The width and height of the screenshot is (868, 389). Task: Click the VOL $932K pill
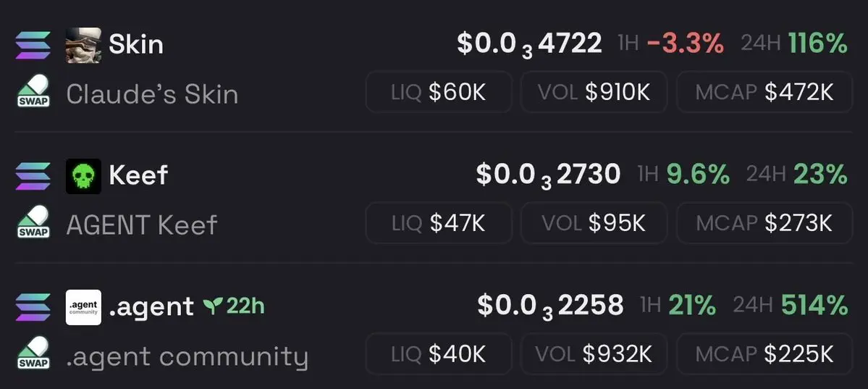(x=594, y=354)
